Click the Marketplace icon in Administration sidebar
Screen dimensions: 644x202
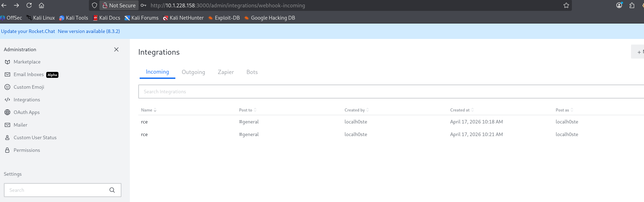[x=7, y=62]
